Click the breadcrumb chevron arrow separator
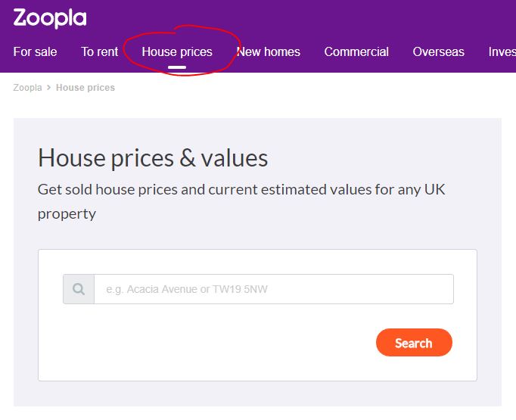 point(48,88)
